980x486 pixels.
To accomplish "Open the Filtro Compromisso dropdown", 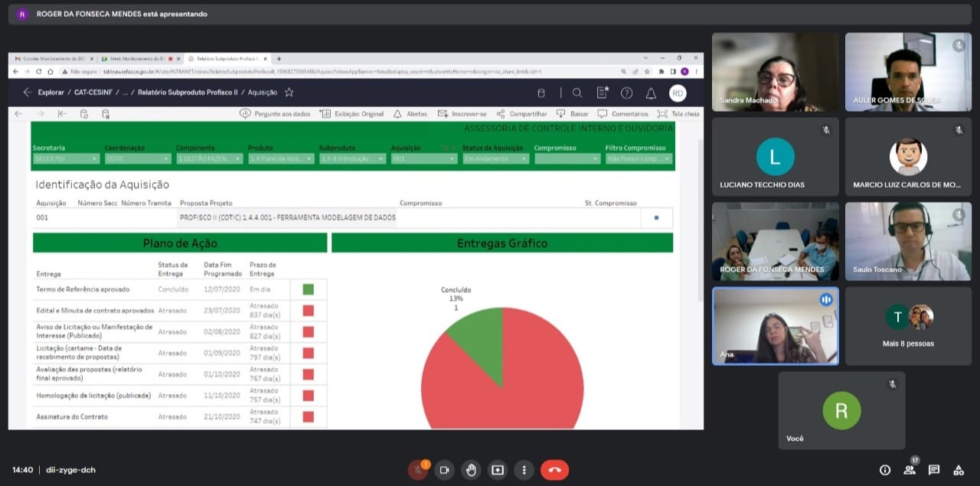I will pyautogui.click(x=639, y=159).
